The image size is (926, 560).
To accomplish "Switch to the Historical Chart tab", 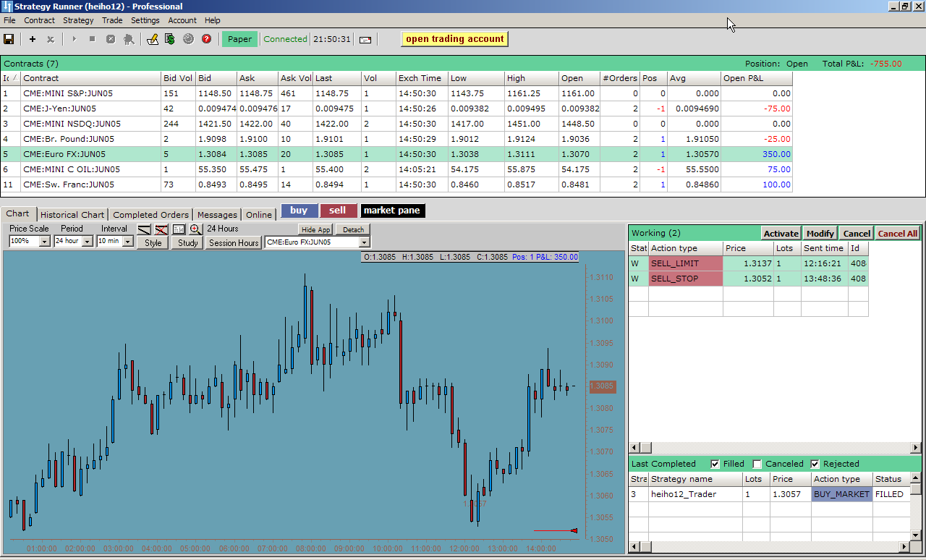I will click(x=72, y=215).
